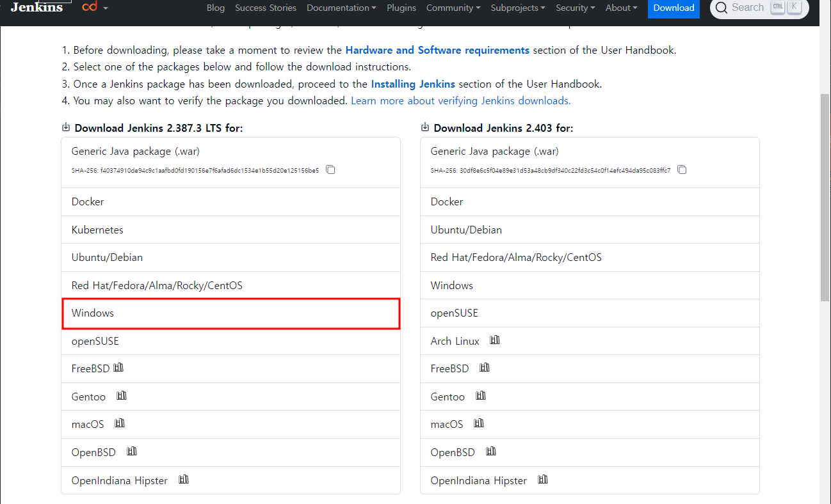The height and width of the screenshot is (504, 831).
Task: Select Windows under Jenkins 2.403
Action: (590, 285)
